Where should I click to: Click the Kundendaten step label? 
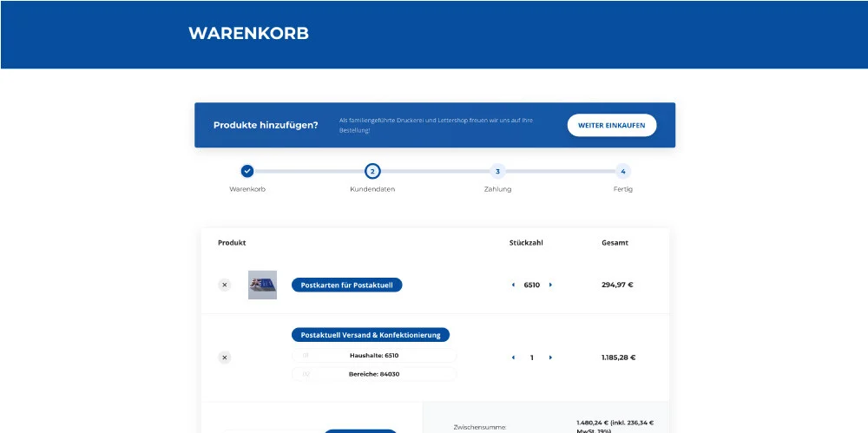pos(372,189)
